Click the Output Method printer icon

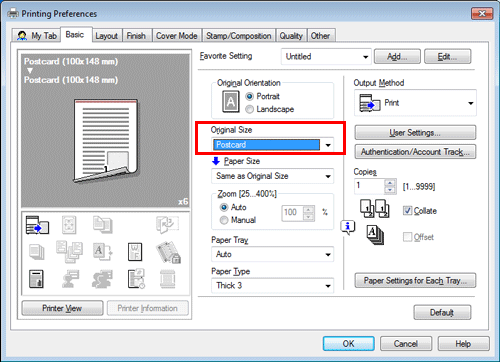[370, 103]
